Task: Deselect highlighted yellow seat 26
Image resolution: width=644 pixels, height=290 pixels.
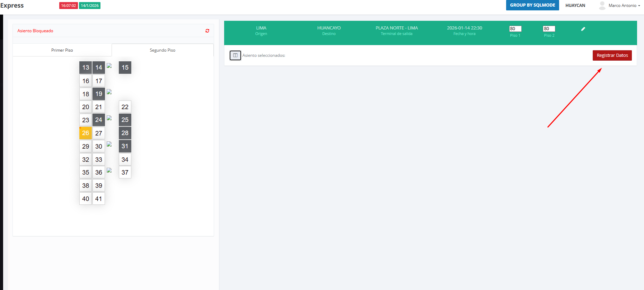Action: [86, 133]
